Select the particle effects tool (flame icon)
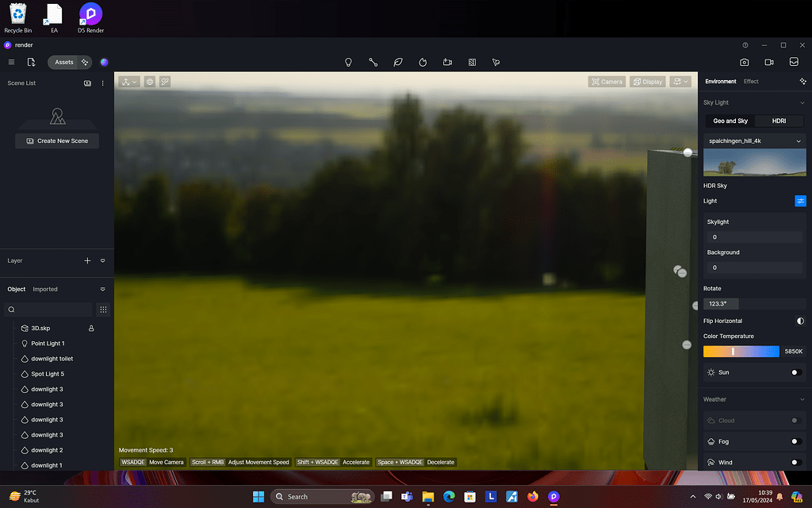Screen dimensions: 812x508 (423, 62)
